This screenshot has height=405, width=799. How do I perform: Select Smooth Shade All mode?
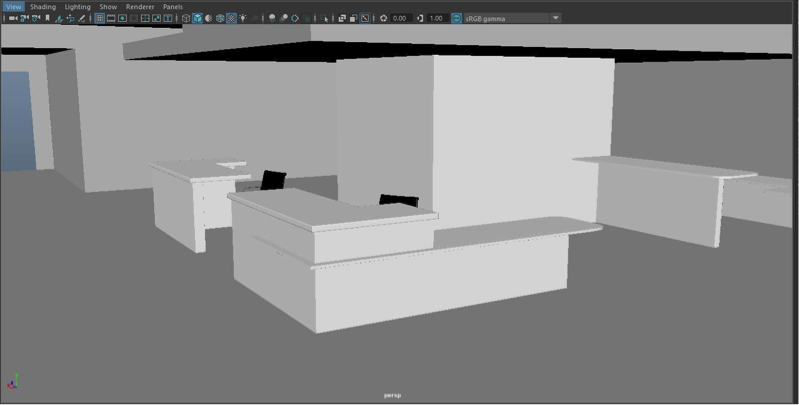pyautogui.click(x=197, y=18)
